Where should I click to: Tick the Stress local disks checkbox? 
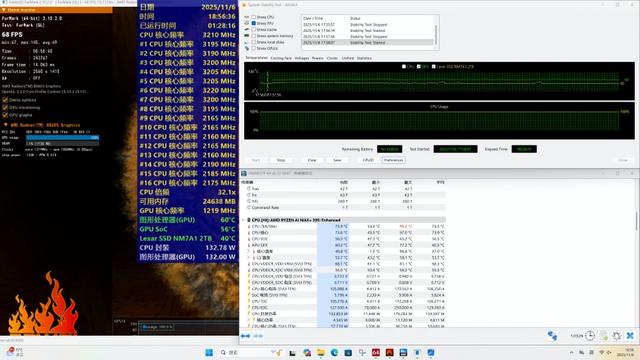coord(254,42)
